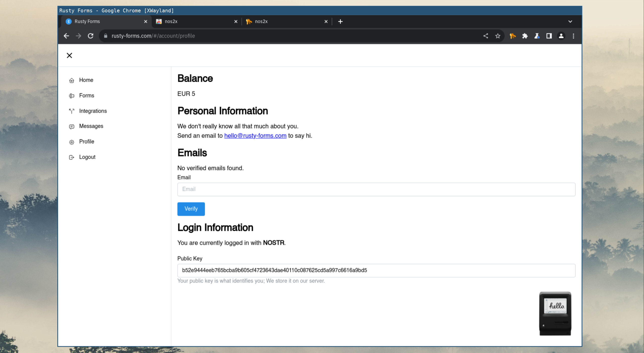Close the second nos2x tab
644x353 pixels.
(x=326, y=22)
